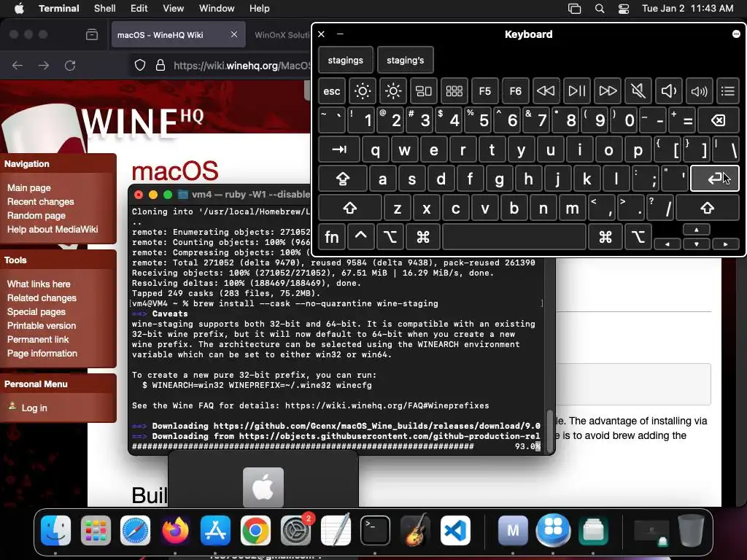The image size is (747, 560).
Task: Open Safari from the Dock
Action: click(135, 530)
